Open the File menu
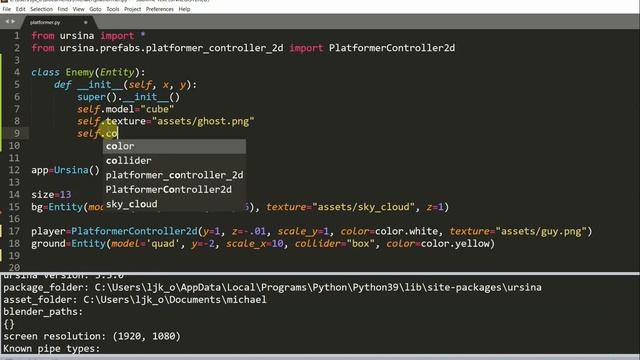The image size is (640, 360). 7,9
